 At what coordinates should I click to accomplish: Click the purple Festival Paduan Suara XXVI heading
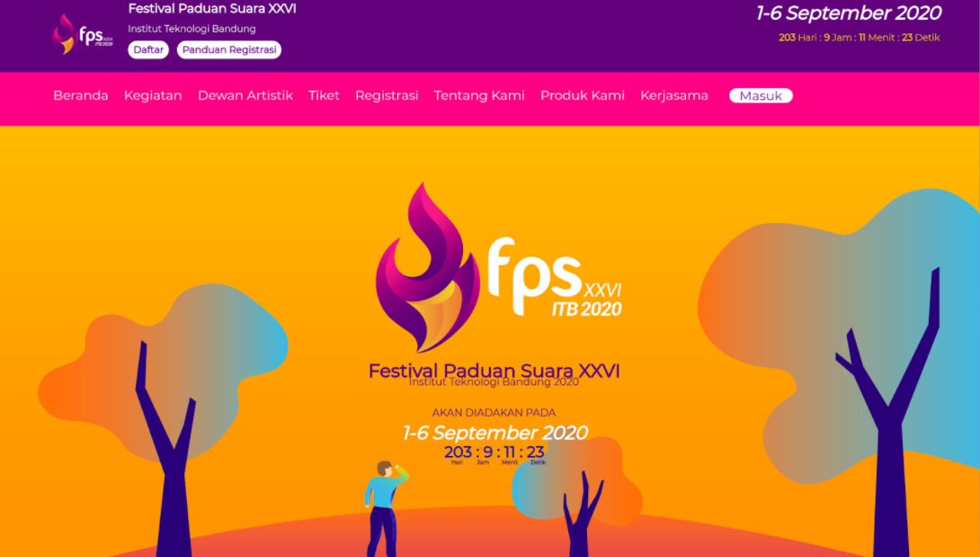click(494, 371)
